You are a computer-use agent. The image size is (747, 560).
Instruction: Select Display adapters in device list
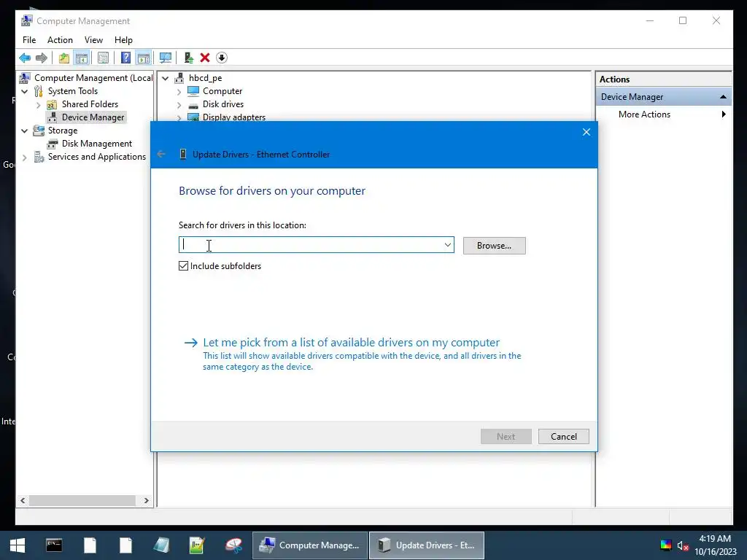234,117
